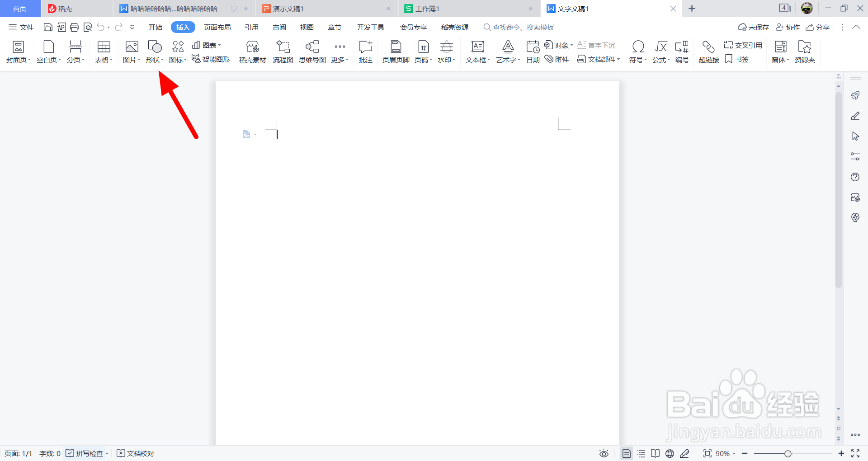Insert a blank page (空白页)
This screenshot has width=868, height=461.
[x=48, y=52]
